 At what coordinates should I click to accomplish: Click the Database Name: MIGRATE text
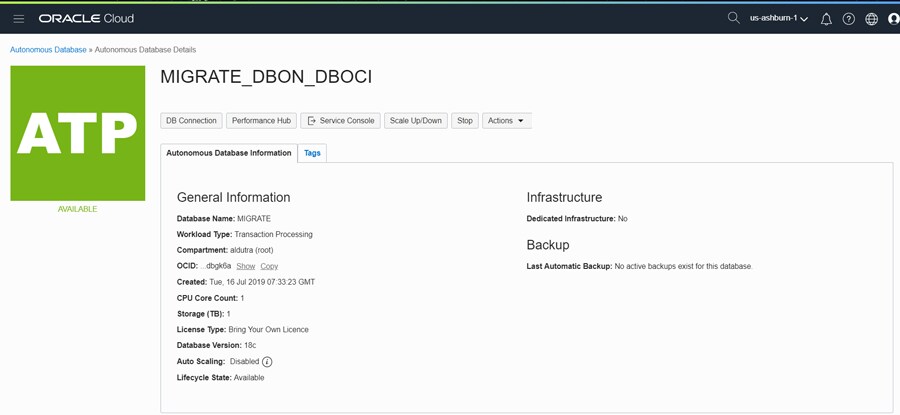point(224,219)
